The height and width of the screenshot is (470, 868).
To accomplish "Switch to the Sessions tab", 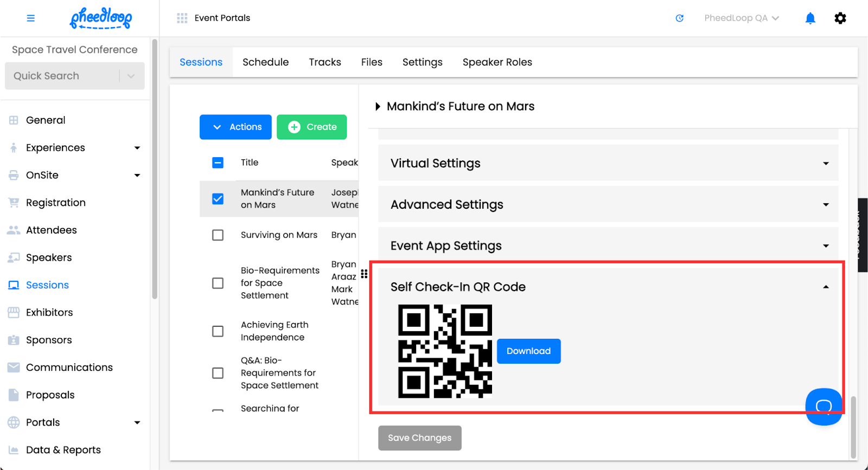I will pos(201,62).
